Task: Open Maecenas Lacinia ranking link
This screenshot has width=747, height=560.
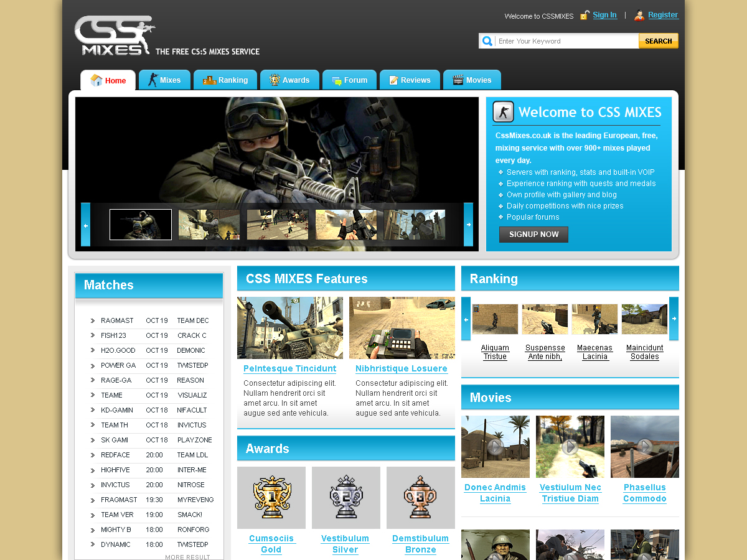Action: 594,352
